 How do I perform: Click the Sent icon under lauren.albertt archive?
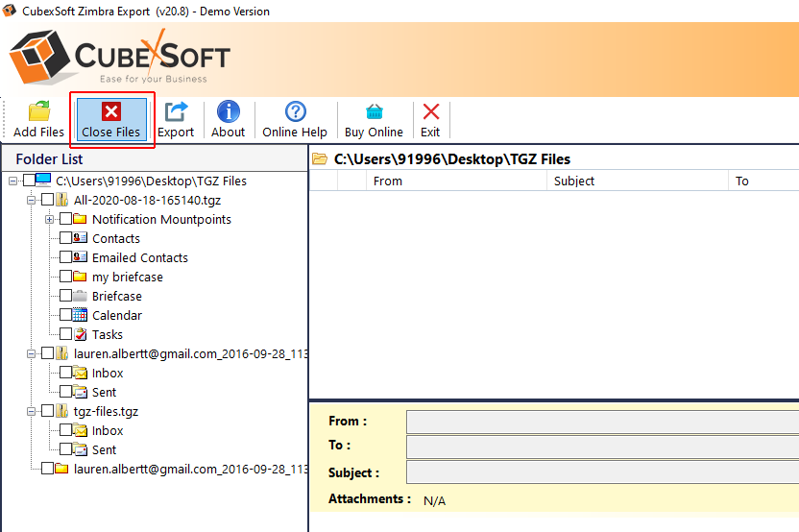tap(80, 392)
